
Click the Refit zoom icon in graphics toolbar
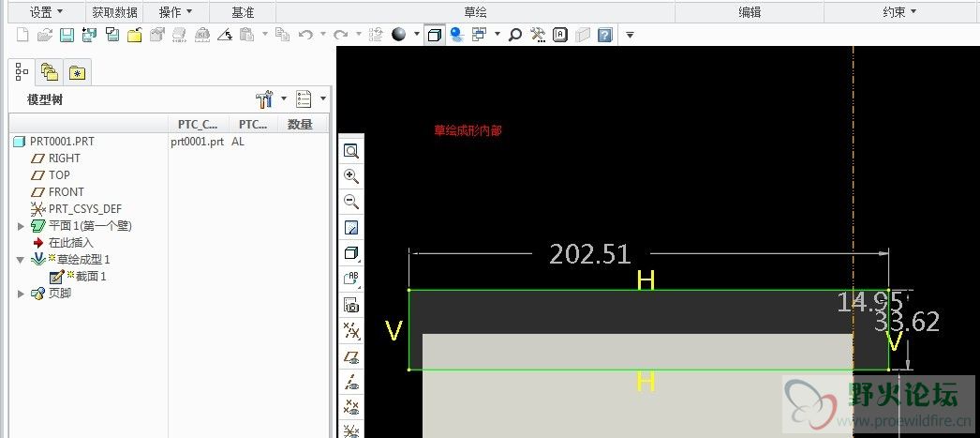(x=352, y=151)
